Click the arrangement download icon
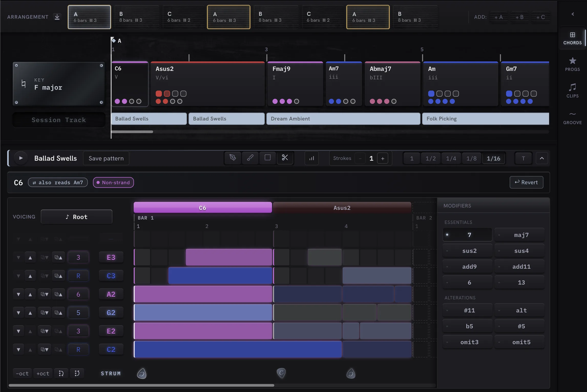 pos(57,17)
